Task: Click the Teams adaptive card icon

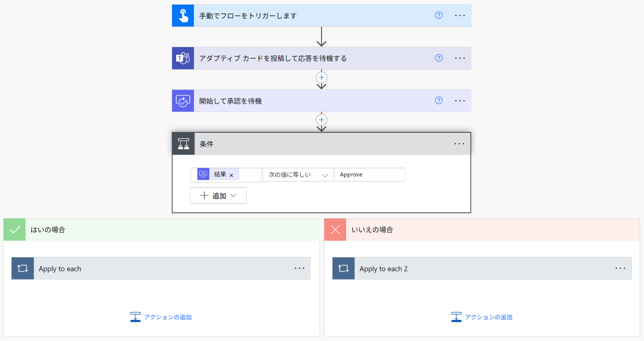Action: (x=183, y=58)
